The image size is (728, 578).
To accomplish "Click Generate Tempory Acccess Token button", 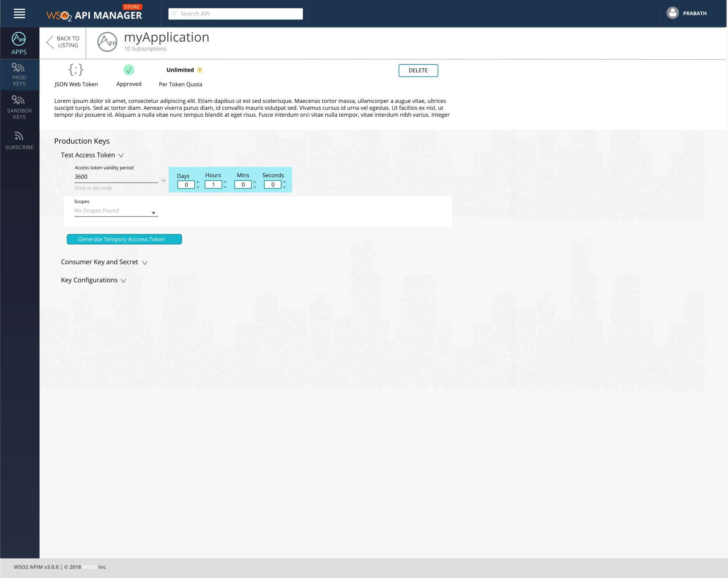I will click(x=124, y=239).
